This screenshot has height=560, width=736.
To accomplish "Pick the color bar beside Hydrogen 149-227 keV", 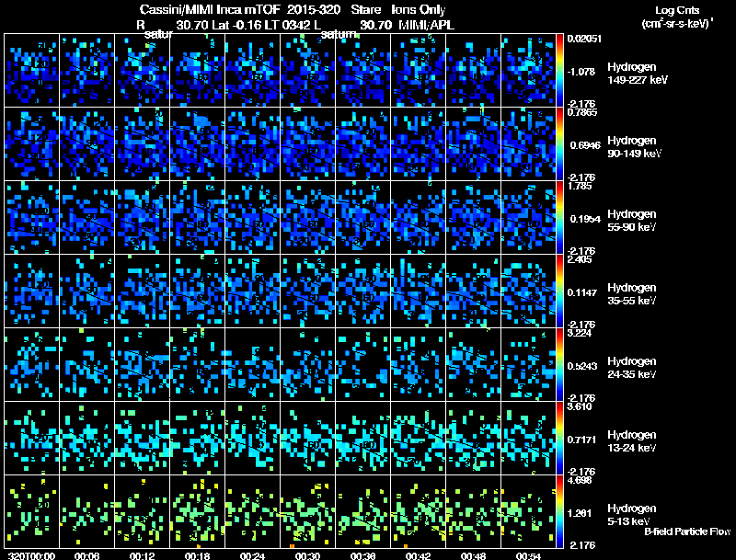I will coord(559,71).
